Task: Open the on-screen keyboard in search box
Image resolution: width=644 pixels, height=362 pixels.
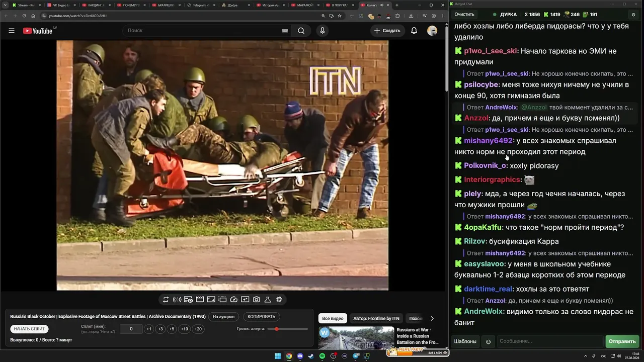Action: [x=285, y=31]
